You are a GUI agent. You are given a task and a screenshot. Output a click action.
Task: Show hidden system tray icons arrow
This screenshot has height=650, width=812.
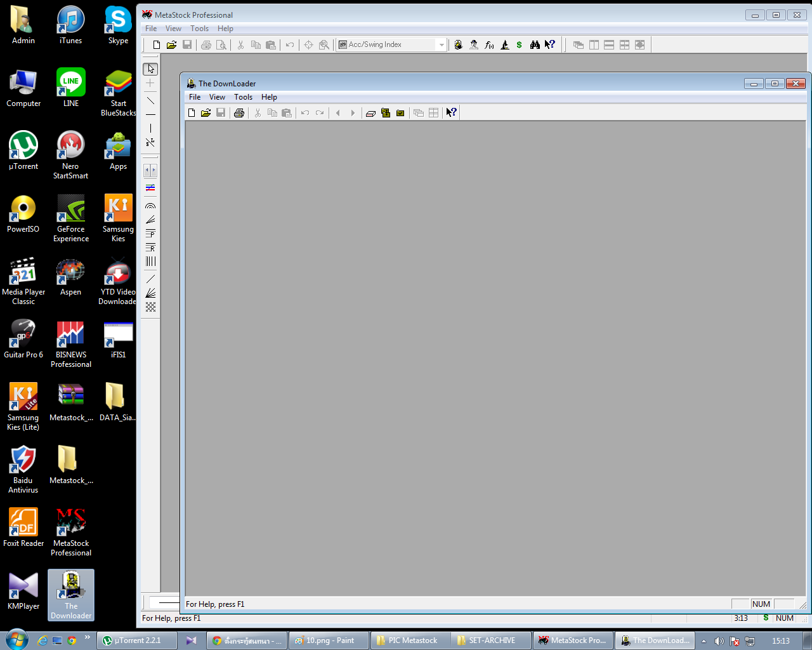click(704, 641)
